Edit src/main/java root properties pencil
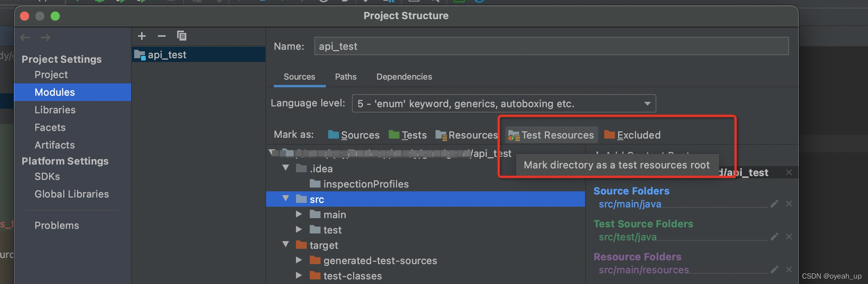The height and width of the screenshot is (284, 868). (774, 204)
